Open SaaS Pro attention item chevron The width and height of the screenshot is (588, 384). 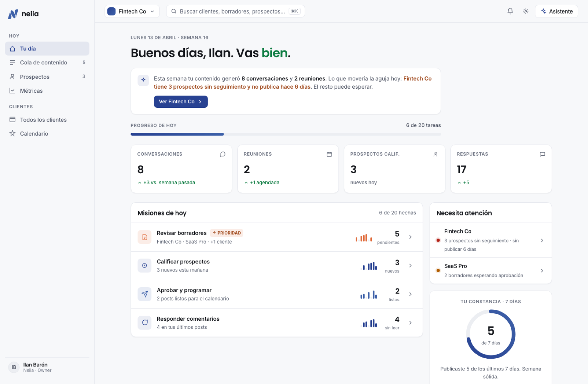[542, 271]
